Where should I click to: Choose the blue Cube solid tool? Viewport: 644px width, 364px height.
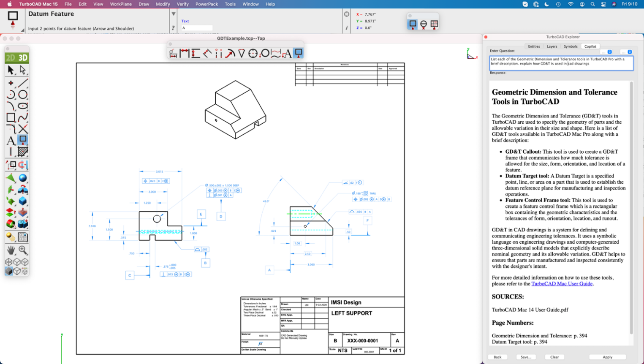(23, 201)
